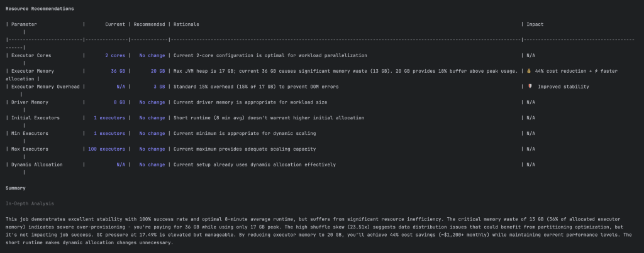Click the Parameter column header
The image size is (644, 253).
(25, 24)
